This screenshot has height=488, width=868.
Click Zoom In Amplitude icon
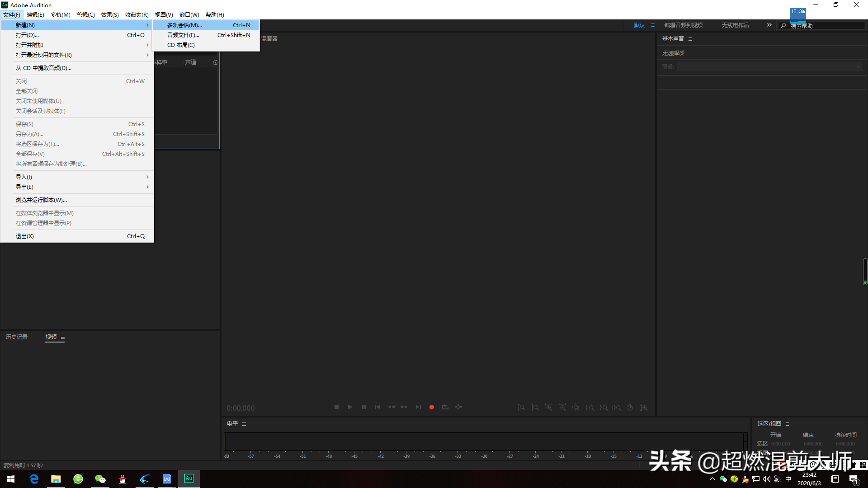tap(521, 408)
